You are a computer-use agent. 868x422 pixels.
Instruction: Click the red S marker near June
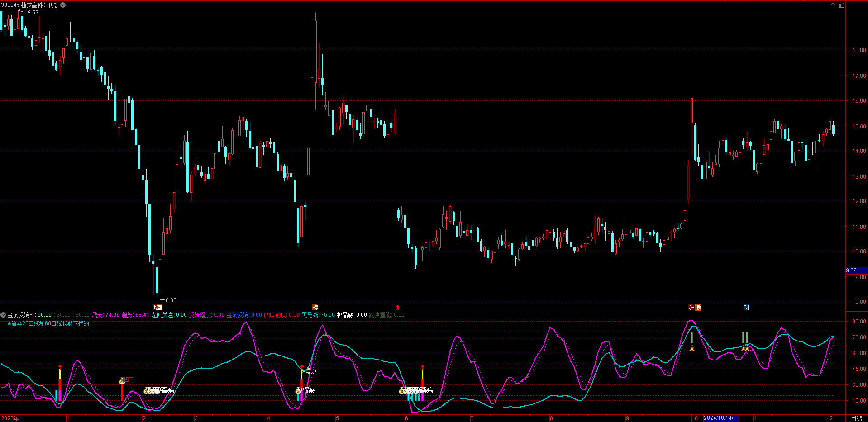[398, 308]
